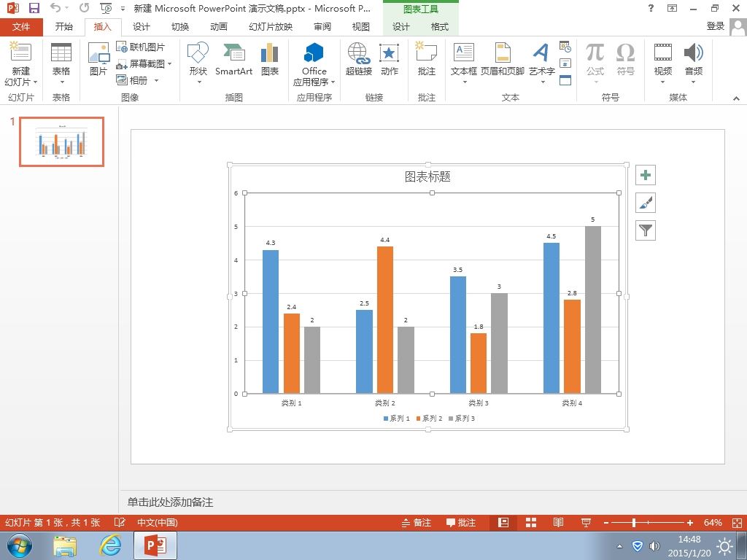Click the Screenshot (屏幕截图) tool
This screenshot has height=560, width=747.
141,64
